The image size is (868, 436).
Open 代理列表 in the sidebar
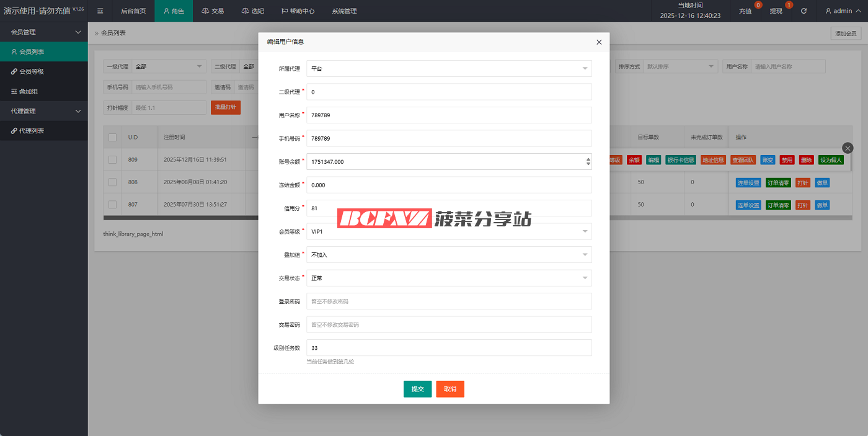[x=31, y=131]
